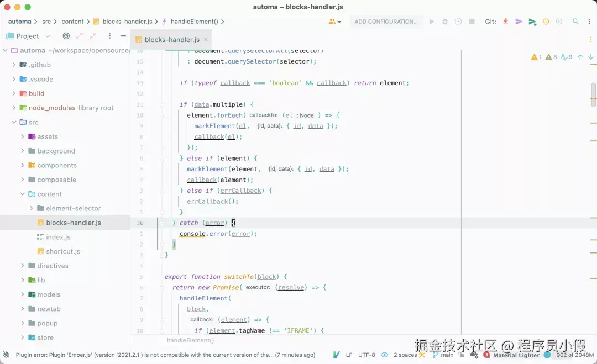Viewport: 597px width, 364px height.
Task: Jump to previous highlighted error arrow
Action: point(580,57)
